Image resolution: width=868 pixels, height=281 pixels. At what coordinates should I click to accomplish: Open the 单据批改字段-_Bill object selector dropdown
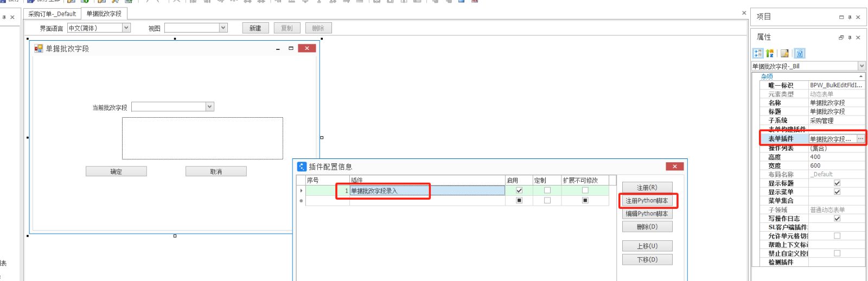861,66
